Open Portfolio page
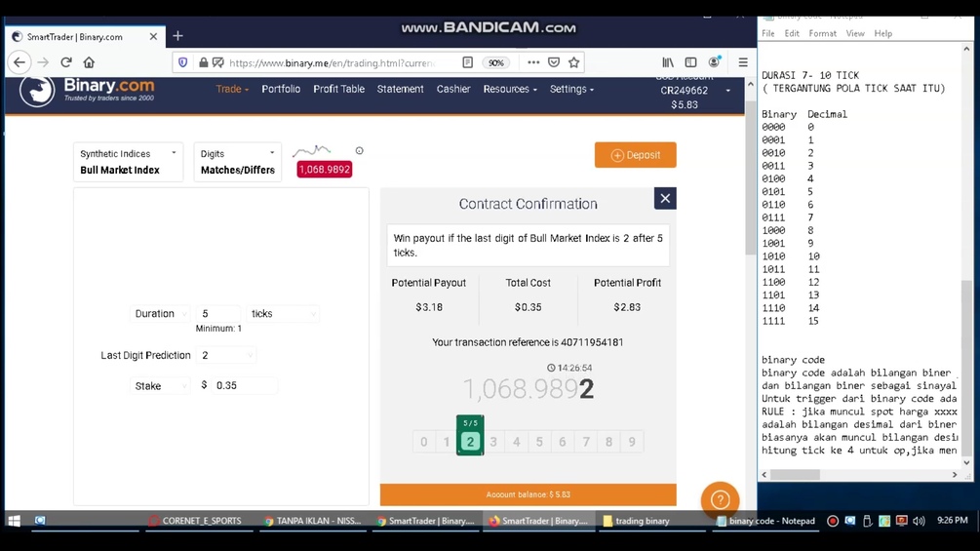The width and height of the screenshot is (980, 551). point(281,90)
